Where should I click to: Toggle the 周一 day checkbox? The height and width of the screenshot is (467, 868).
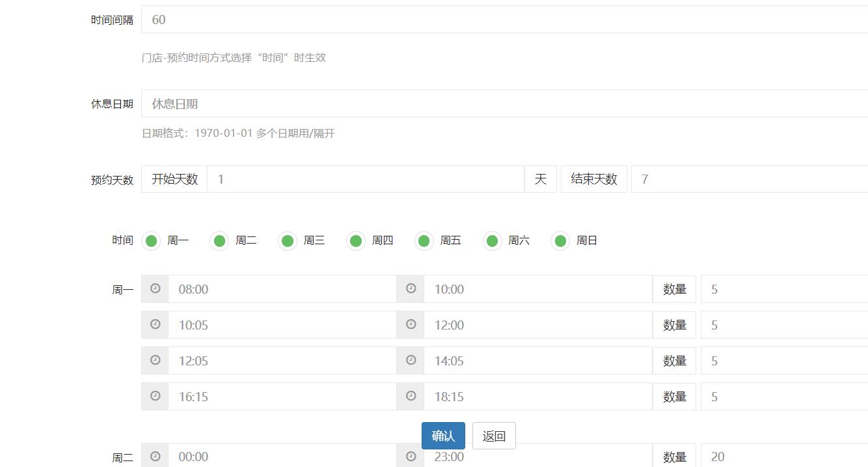(152, 241)
